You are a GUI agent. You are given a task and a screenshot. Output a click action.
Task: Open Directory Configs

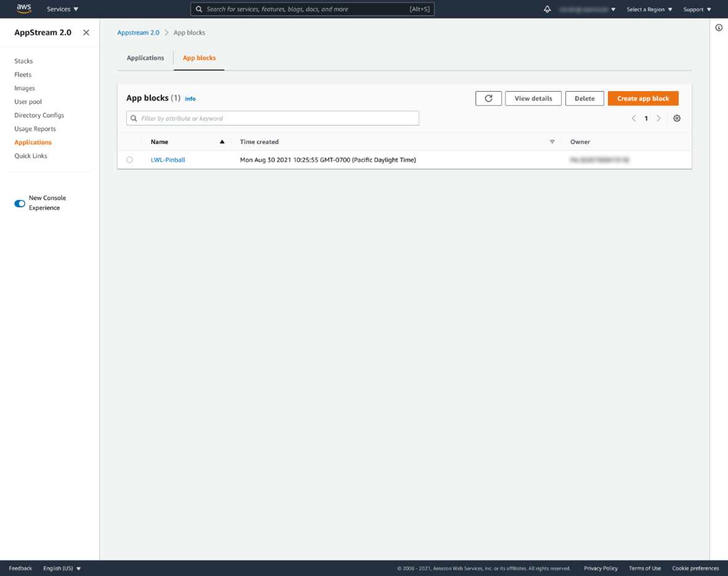coord(39,115)
